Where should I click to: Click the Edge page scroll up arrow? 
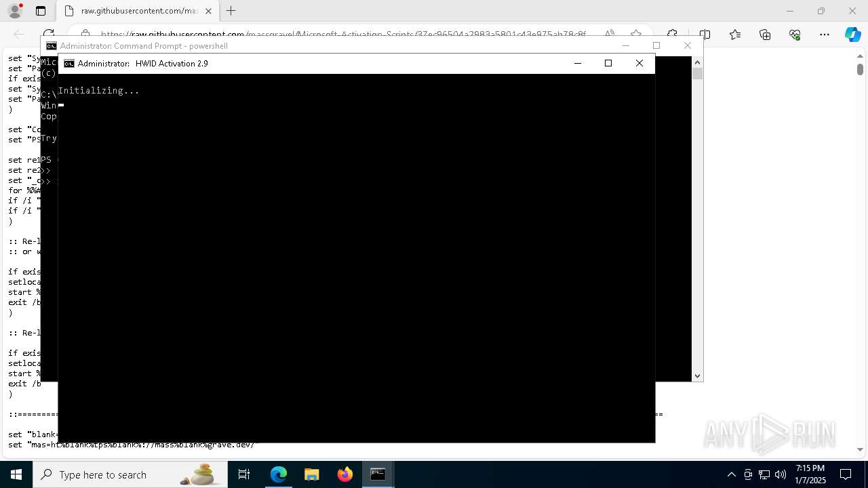tap(860, 56)
